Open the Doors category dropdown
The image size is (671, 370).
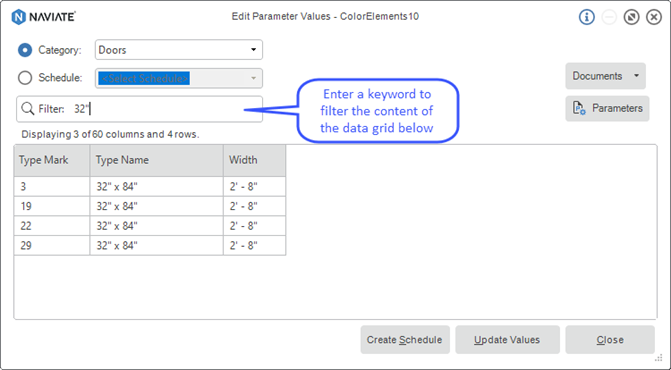tap(179, 50)
